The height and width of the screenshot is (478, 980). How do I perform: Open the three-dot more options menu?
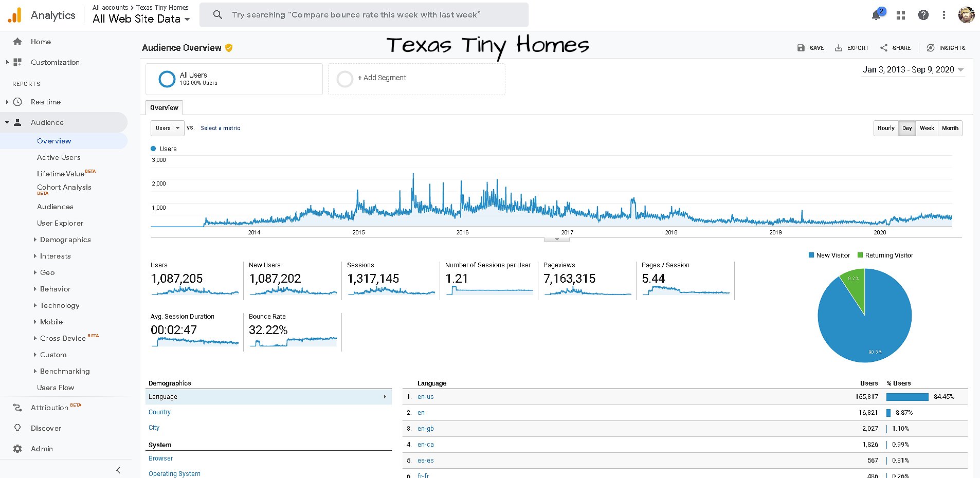[x=944, y=15]
